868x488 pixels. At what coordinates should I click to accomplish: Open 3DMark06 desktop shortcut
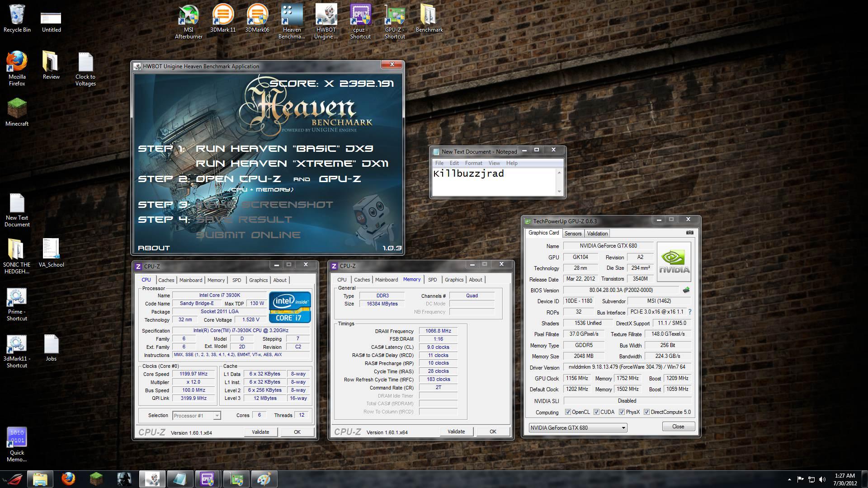(257, 19)
